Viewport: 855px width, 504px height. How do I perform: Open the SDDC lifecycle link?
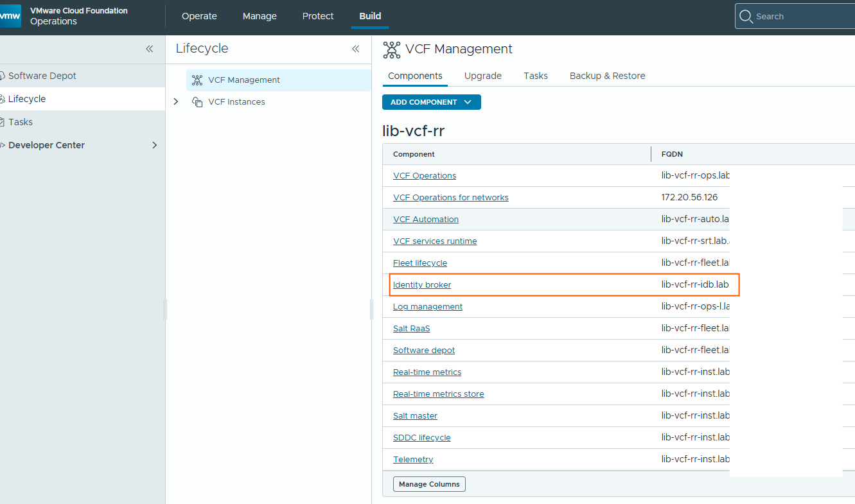point(422,438)
